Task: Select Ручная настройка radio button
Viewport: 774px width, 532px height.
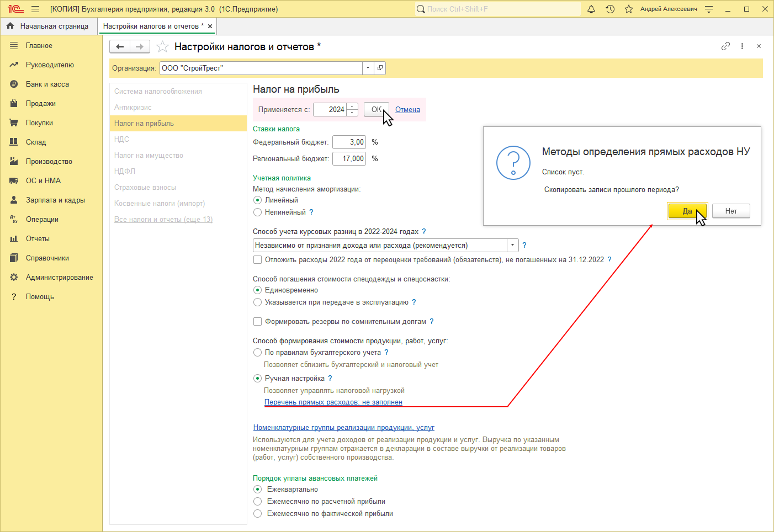Action: point(257,379)
